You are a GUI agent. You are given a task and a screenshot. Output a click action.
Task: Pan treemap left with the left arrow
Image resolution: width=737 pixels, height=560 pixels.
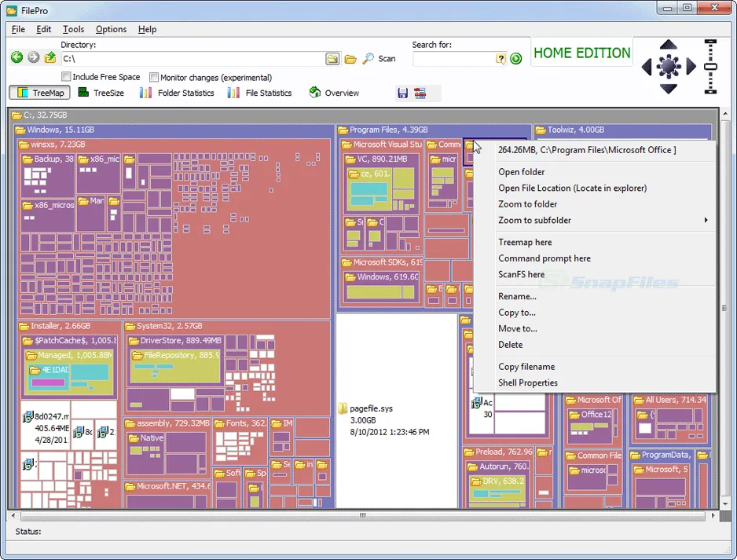(647, 67)
